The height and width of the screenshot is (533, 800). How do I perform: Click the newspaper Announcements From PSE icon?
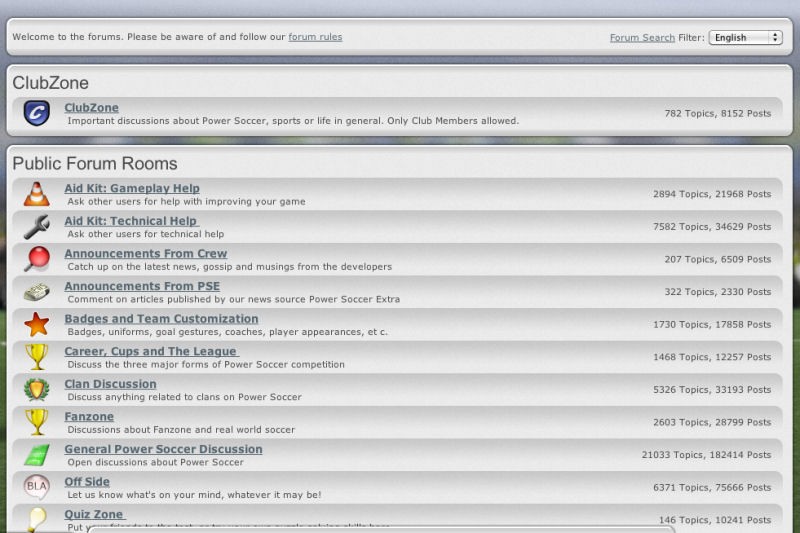point(37,292)
